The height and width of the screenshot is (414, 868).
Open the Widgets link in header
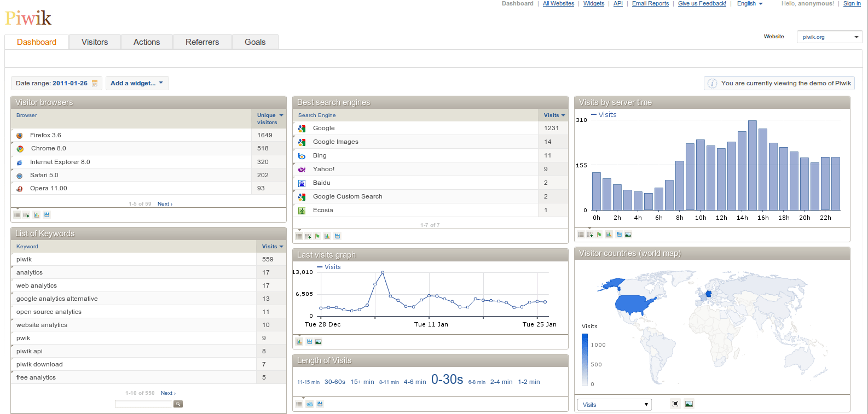tap(594, 4)
